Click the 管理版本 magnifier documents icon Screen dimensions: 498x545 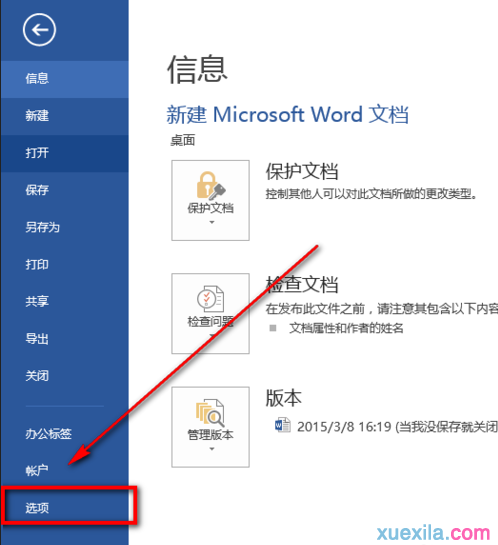point(210,413)
